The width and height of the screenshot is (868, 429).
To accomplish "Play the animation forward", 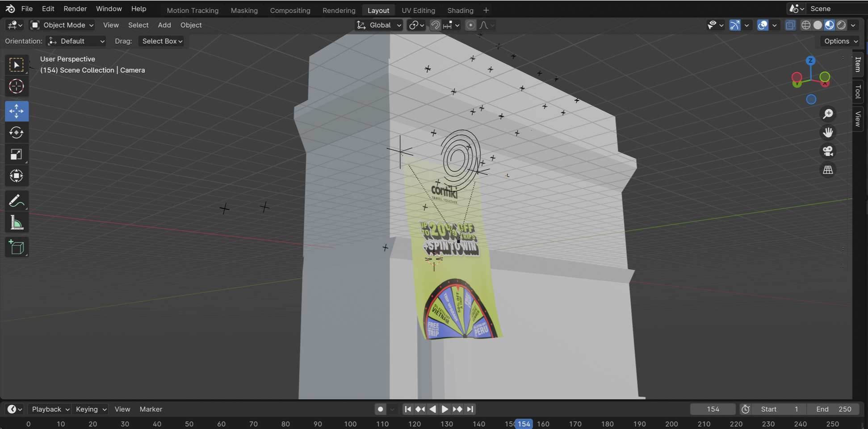I will (444, 409).
